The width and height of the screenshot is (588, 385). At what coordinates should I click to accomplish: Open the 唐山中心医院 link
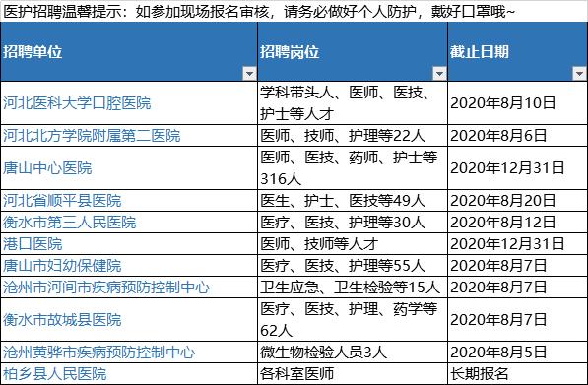(47, 168)
